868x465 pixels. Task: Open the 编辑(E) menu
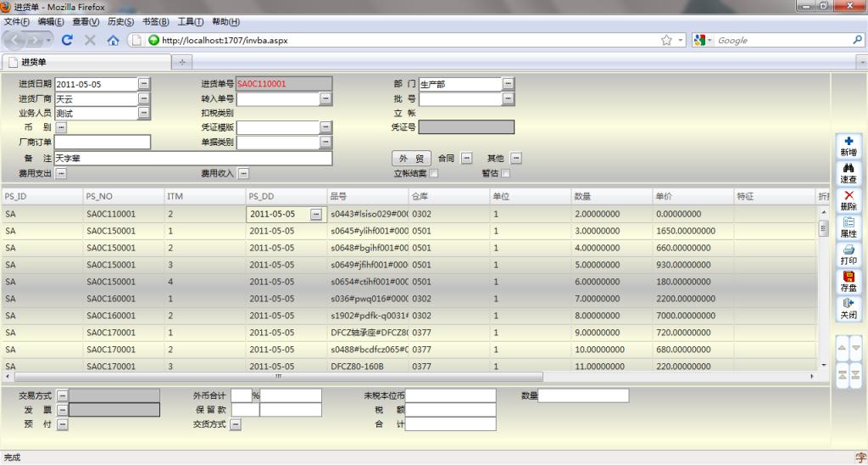coord(51,21)
